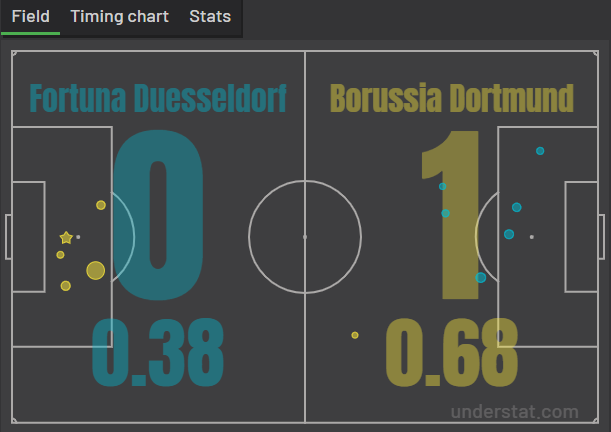Viewport: 611px width, 432px height.
Task: Pick the small yellow dot just below the star
Action: 61,255
